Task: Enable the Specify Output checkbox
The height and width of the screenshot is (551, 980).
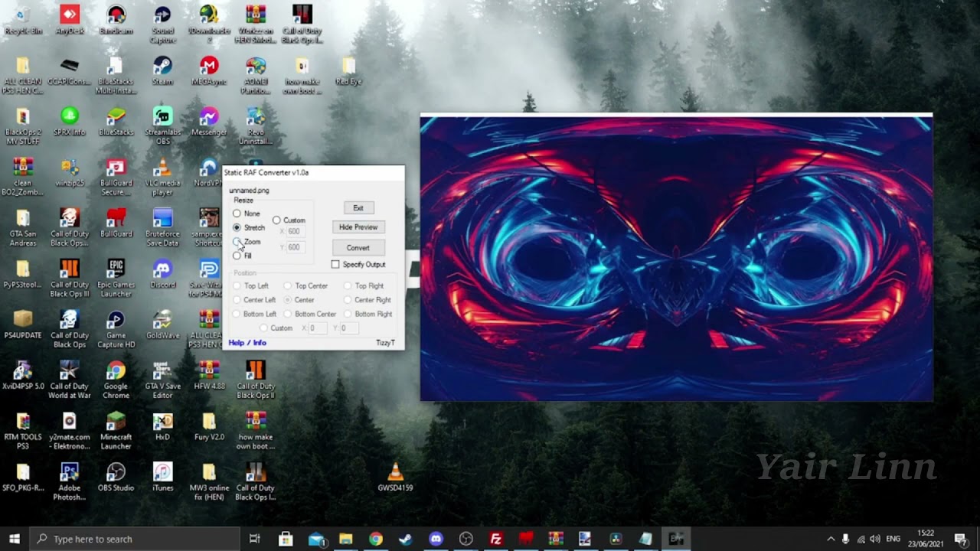Action: [x=358, y=265]
